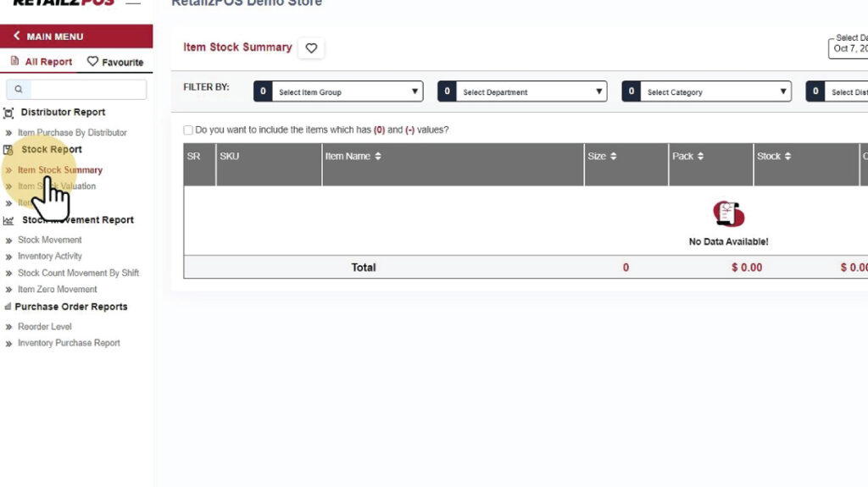
Task: Switch to the All Report tab
Action: tap(42, 62)
